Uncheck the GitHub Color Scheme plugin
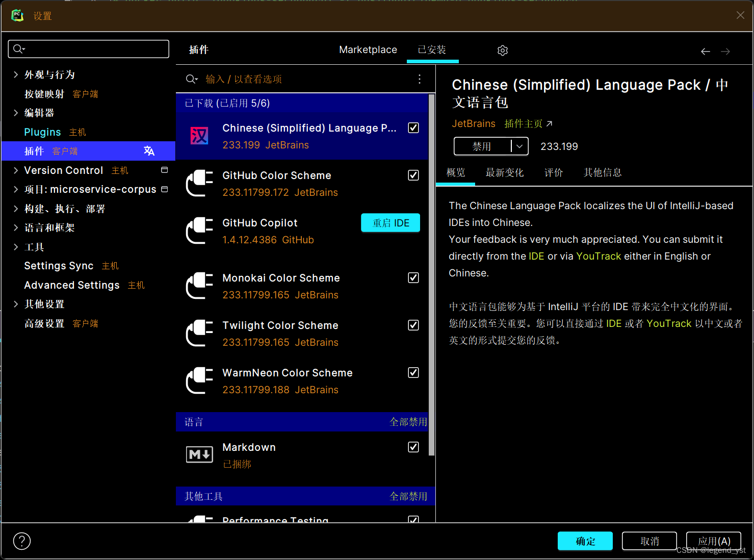 click(413, 175)
